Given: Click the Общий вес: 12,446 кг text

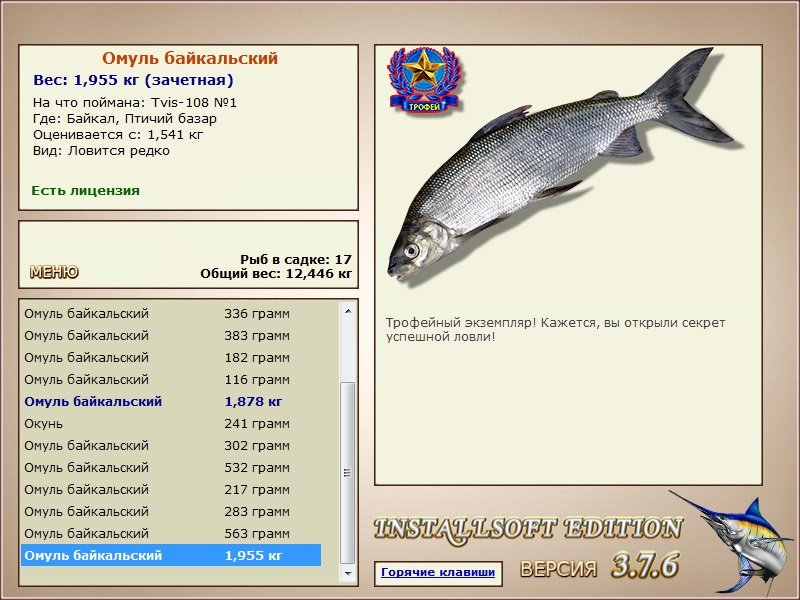Looking at the screenshot, I should click(x=276, y=273).
